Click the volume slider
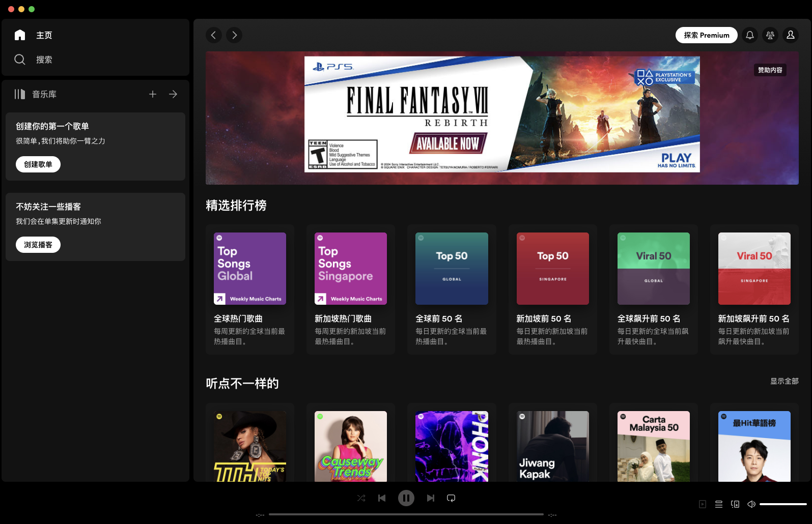The image size is (812, 524). tap(783, 504)
